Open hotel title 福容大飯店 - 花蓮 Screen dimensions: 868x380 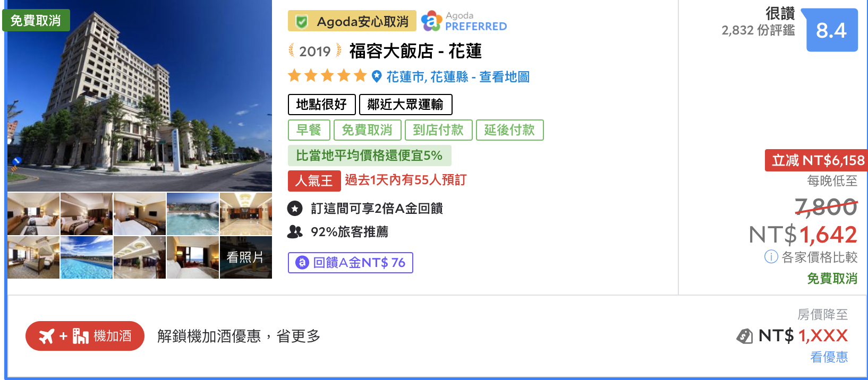tap(415, 51)
